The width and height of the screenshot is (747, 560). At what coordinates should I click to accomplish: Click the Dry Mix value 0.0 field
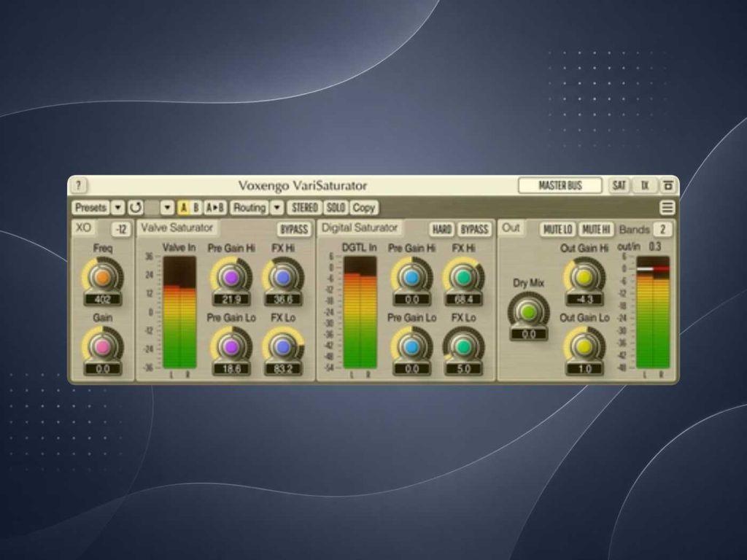528,334
